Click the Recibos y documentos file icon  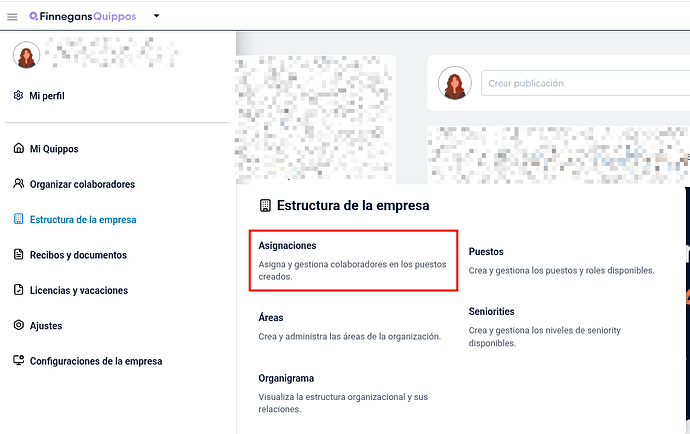18,254
